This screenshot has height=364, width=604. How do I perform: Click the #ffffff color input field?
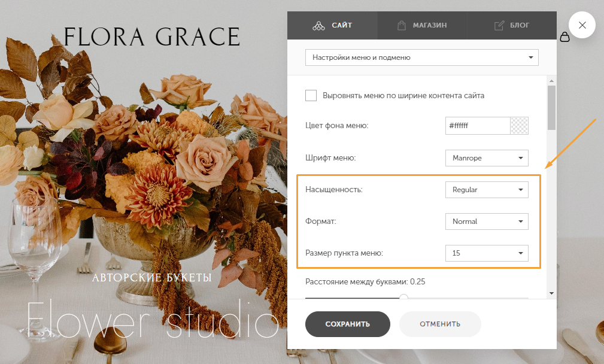pos(478,126)
